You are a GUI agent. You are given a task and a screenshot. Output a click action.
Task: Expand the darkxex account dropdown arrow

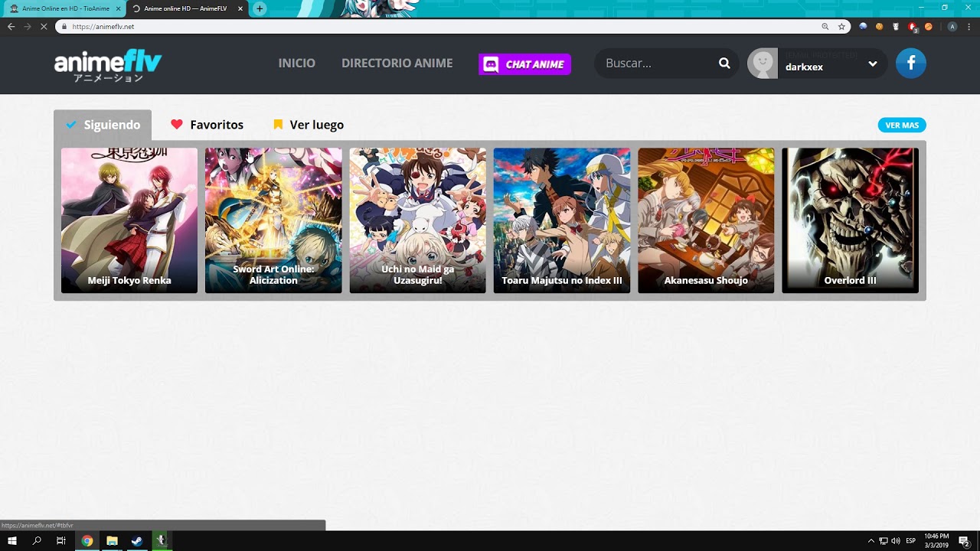(872, 64)
